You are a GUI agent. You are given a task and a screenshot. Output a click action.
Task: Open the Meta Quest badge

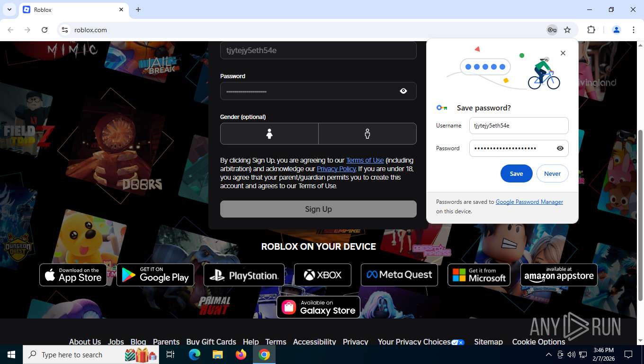tap(399, 275)
